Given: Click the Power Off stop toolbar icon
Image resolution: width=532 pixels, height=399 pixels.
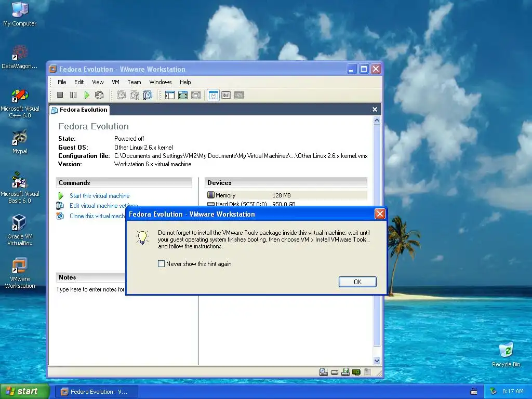Looking at the screenshot, I should coord(60,96).
